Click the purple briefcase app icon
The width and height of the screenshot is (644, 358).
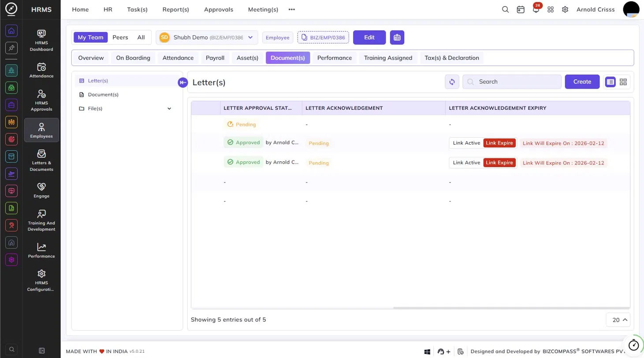click(11, 105)
